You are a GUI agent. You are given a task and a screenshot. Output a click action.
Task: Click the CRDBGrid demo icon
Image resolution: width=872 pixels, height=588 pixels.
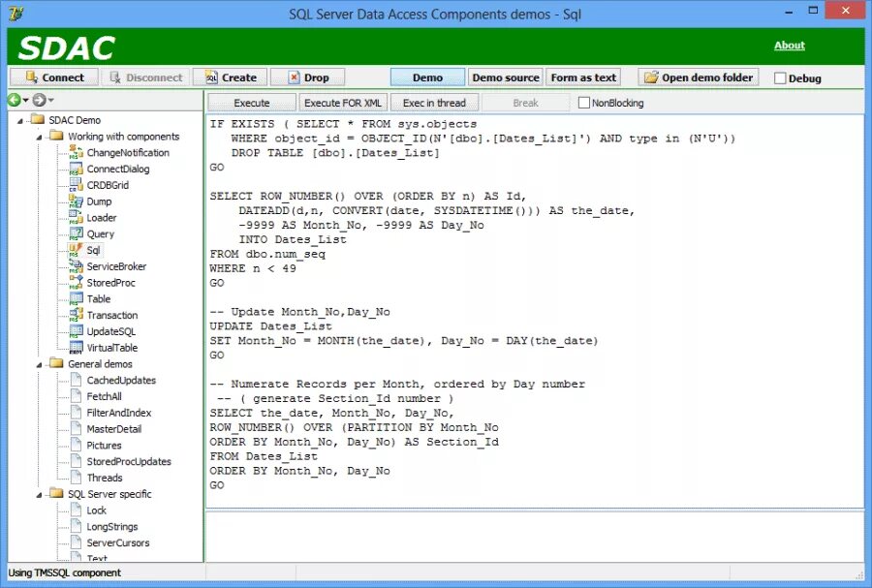click(x=77, y=184)
